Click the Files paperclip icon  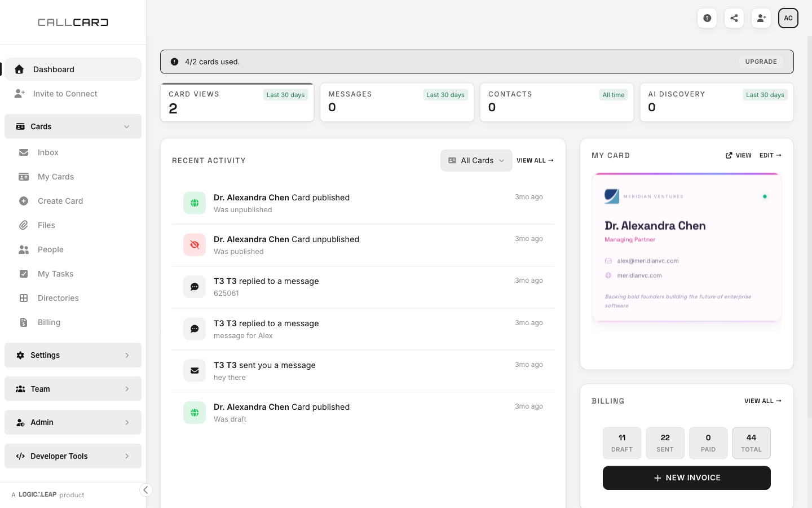(x=24, y=225)
